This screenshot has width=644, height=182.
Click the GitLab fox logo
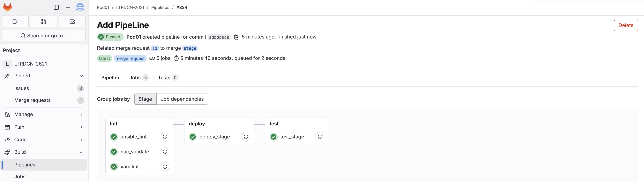coord(8,7)
